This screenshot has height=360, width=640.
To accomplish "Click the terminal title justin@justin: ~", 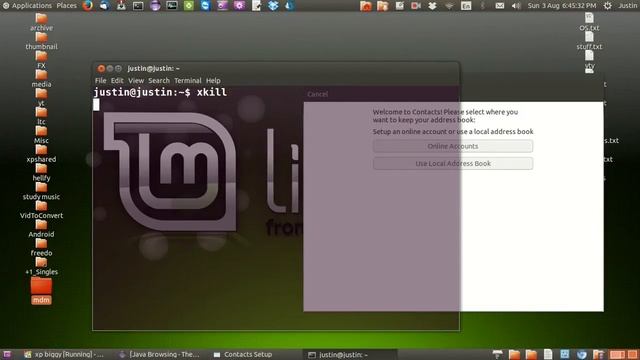I will 153,69.
